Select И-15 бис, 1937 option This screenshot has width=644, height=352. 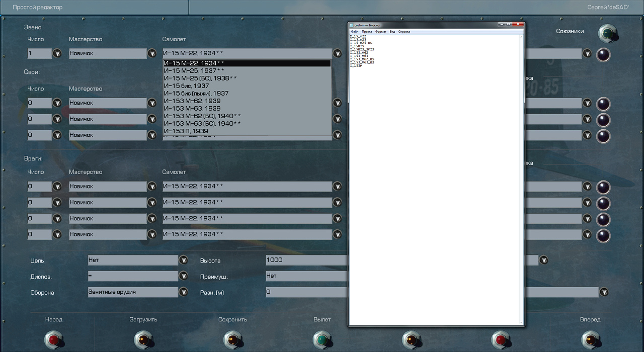[x=247, y=86]
